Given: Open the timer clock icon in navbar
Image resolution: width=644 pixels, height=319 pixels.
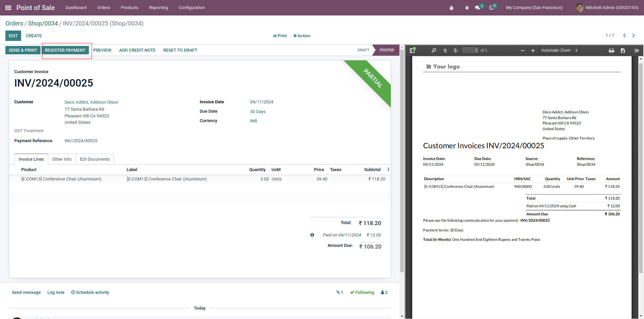Looking at the screenshot, I should 451,8.
